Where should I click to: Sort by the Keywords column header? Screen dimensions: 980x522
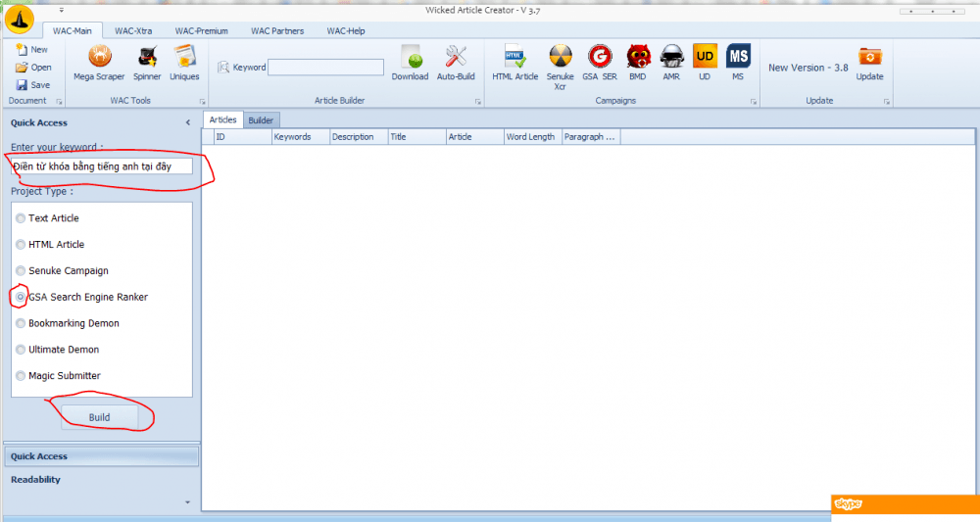point(301,137)
